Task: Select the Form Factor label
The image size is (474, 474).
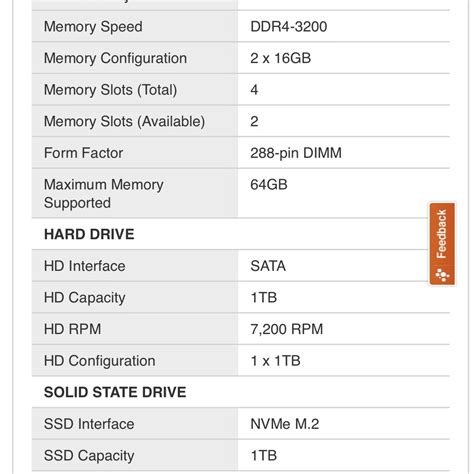Action: coord(83,153)
